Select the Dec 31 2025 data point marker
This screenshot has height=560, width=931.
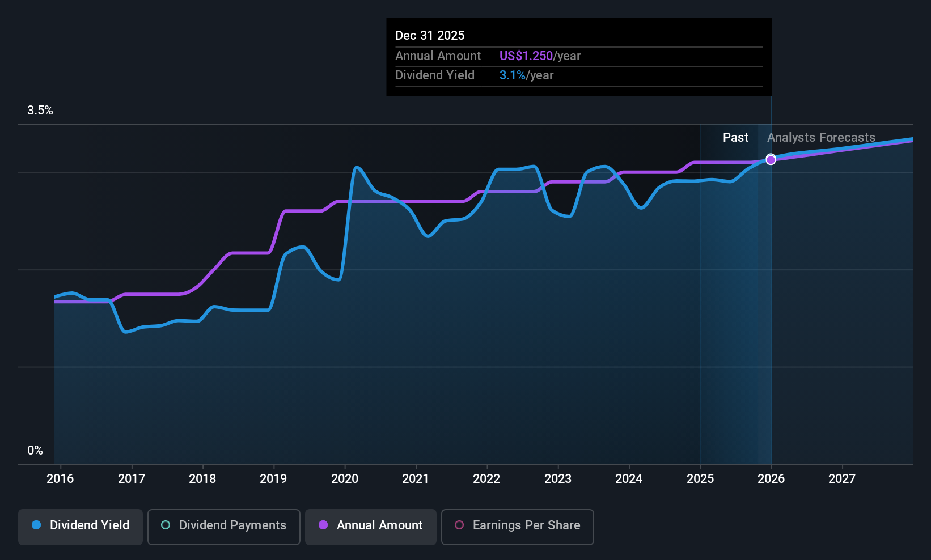coord(771,159)
